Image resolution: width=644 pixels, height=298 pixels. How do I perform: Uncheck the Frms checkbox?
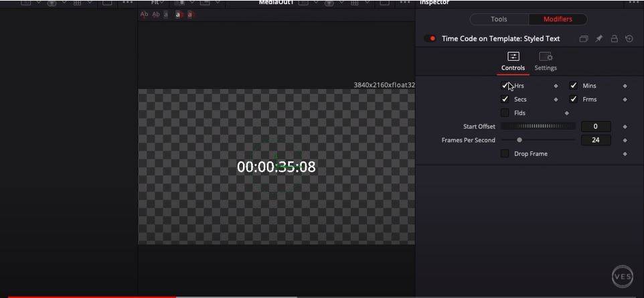[x=574, y=100]
